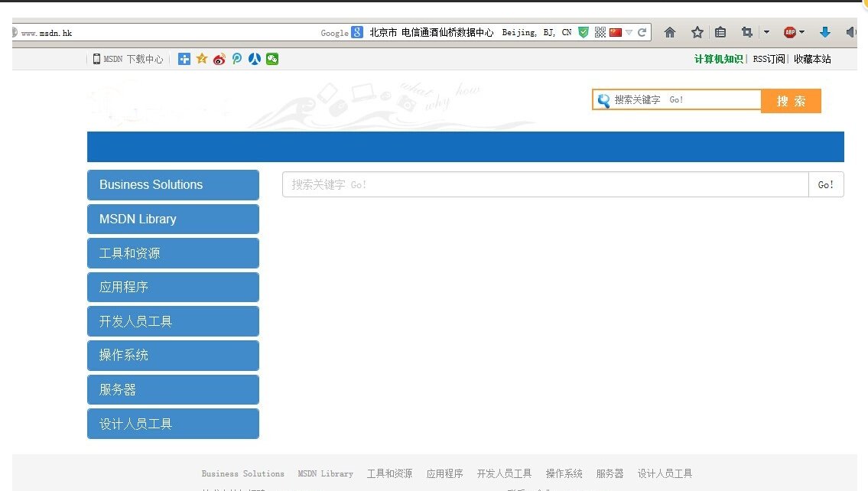
Task: Click the blue download arrow icon
Action: (824, 32)
